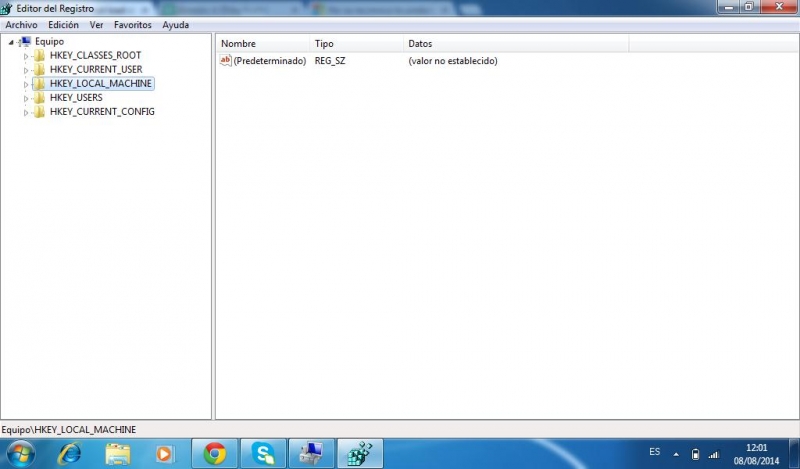Image resolution: width=800 pixels, height=469 pixels.
Task: Open Skype from the taskbar
Action: 263,453
